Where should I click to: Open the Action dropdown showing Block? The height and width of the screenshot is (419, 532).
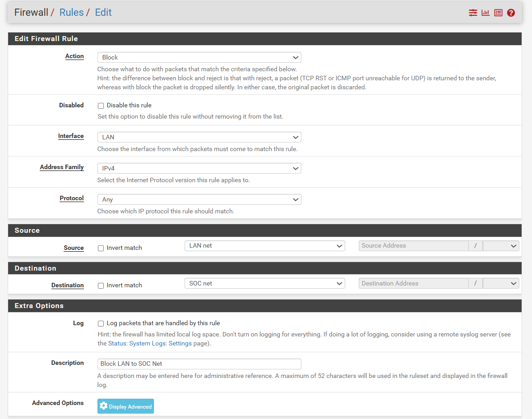[x=199, y=57]
